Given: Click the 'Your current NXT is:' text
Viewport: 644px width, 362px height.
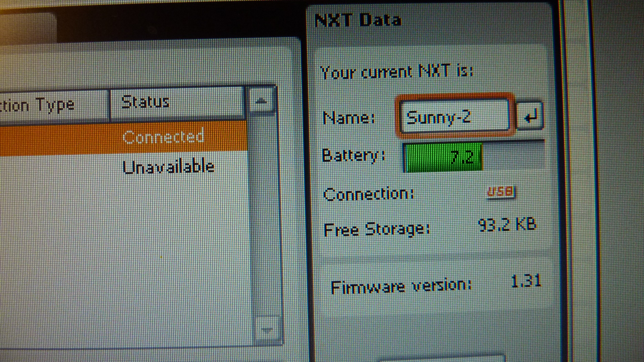Looking at the screenshot, I should coord(396,72).
